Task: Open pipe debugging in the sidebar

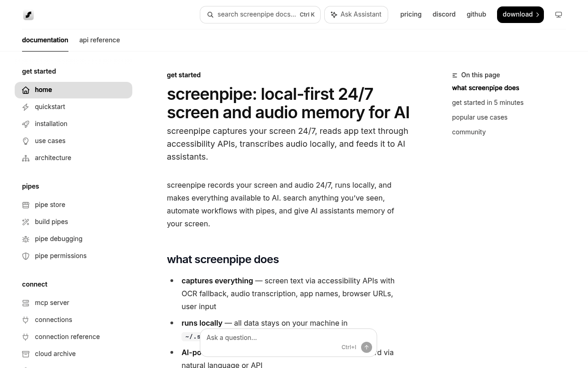Action: click(x=73, y=239)
